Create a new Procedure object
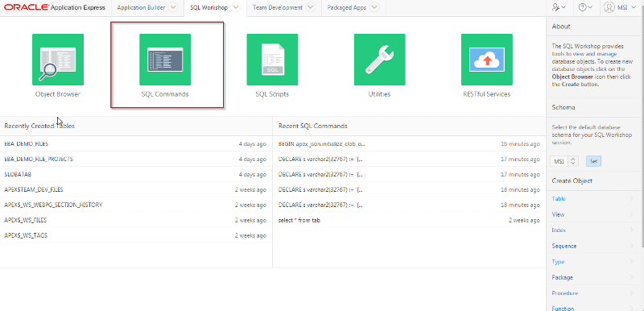Viewport: 644px width, 311px height. pos(565,293)
